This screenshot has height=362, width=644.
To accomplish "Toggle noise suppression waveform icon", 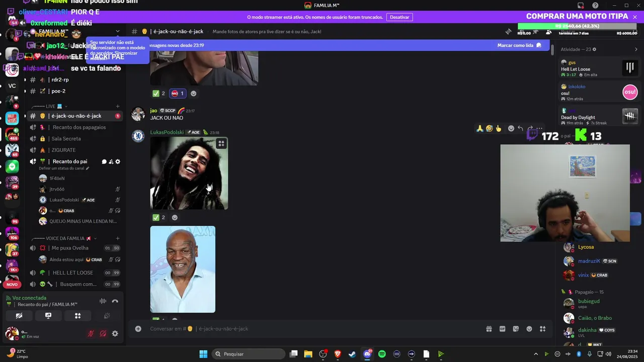I will (x=103, y=301).
